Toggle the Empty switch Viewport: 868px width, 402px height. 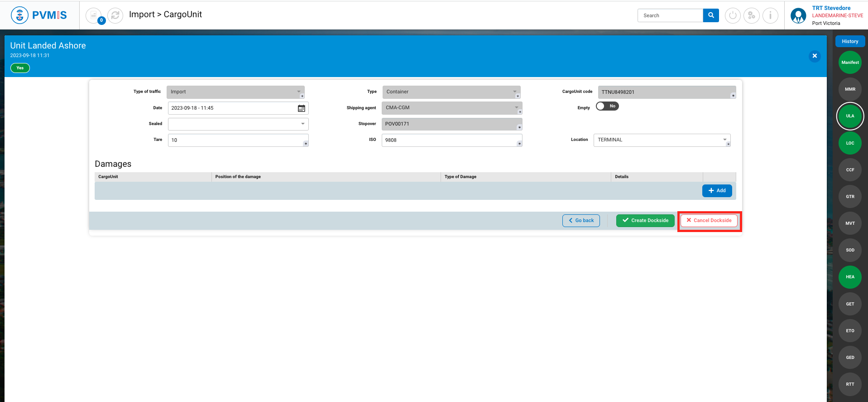[607, 106]
